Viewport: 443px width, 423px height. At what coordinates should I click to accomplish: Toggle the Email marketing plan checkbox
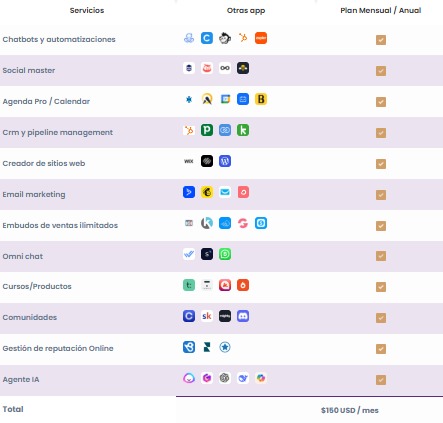tap(381, 195)
